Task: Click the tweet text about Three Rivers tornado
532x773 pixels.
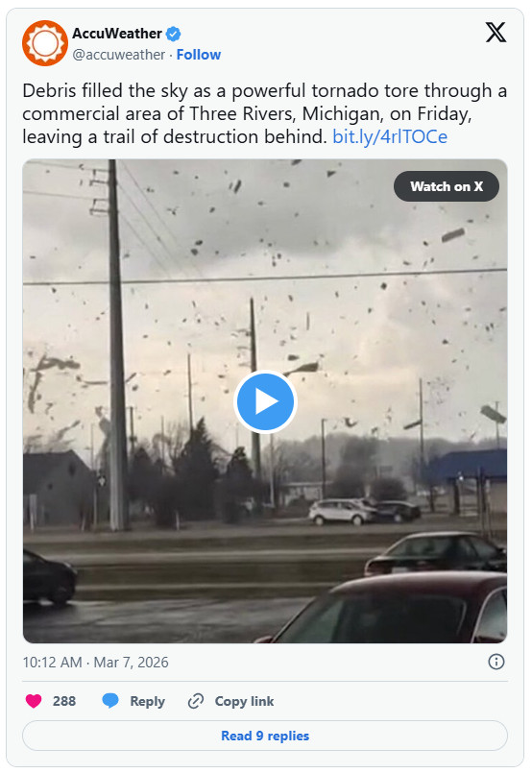Action: tap(265, 113)
